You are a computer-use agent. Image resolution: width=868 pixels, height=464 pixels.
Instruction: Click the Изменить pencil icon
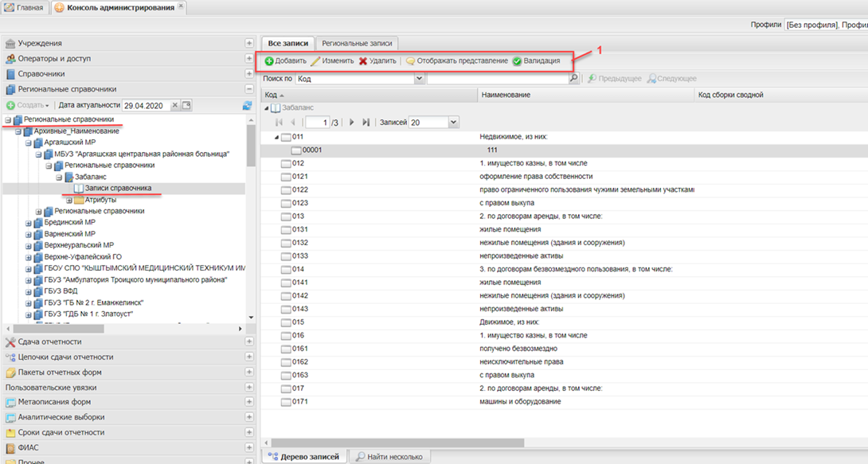[x=315, y=61]
